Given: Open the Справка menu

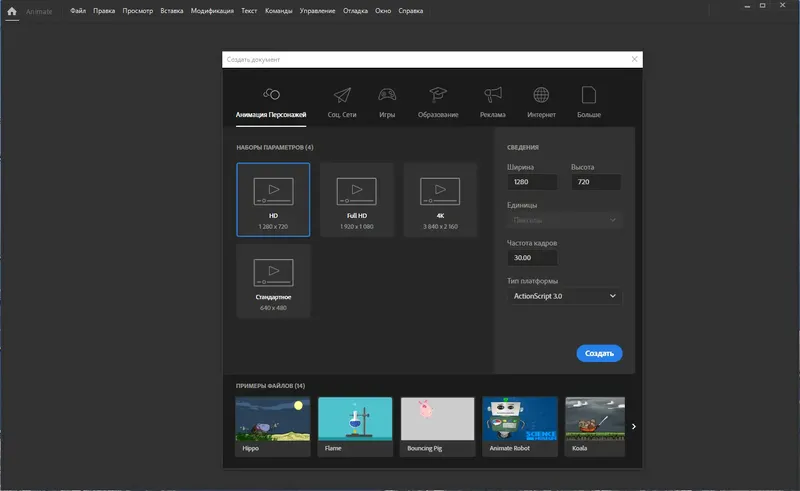Looking at the screenshot, I should [411, 11].
